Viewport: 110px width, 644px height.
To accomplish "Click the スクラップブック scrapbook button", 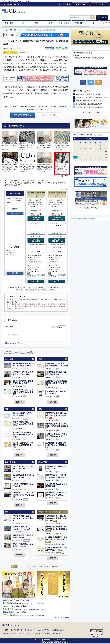I will (11, 53).
